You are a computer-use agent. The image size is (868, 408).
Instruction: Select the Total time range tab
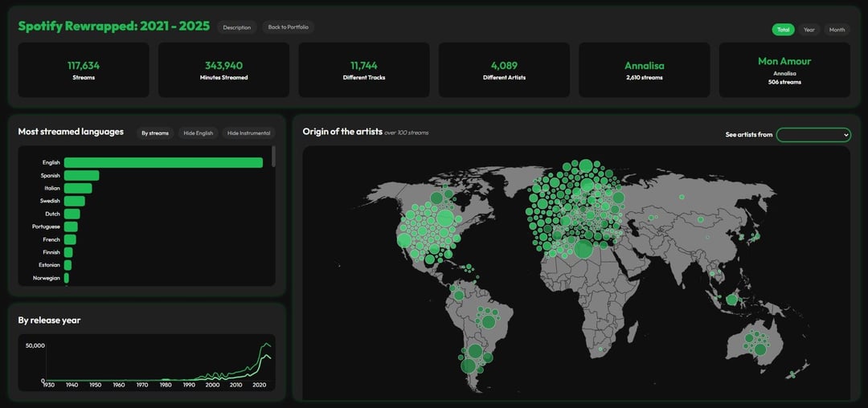[783, 30]
